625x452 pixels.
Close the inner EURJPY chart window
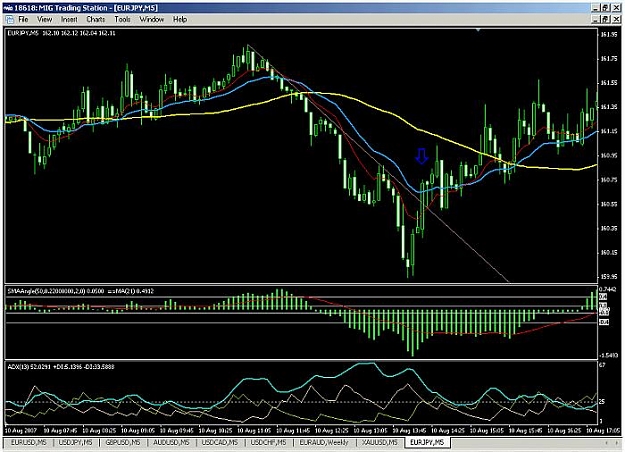[616, 19]
